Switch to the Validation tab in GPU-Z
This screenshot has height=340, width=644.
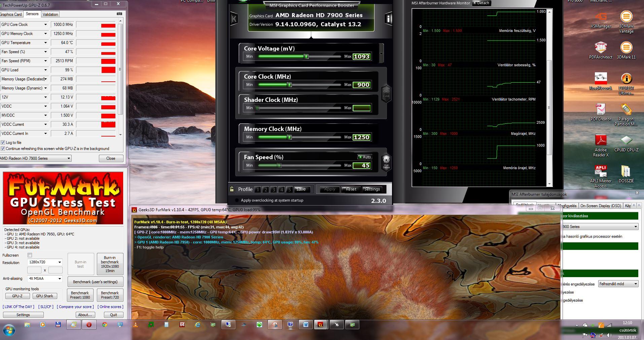point(50,14)
